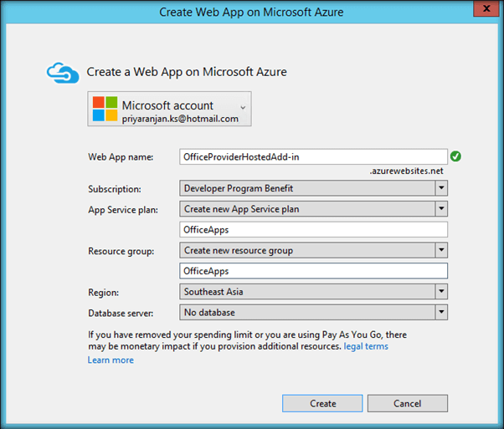Focus the Web App name text field
The width and height of the screenshot is (504, 429).
click(x=314, y=156)
